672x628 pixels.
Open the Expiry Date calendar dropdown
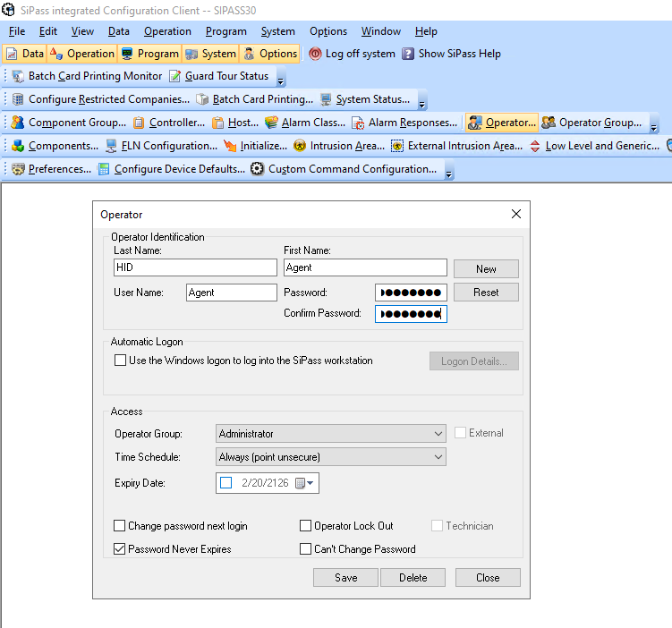(310, 483)
